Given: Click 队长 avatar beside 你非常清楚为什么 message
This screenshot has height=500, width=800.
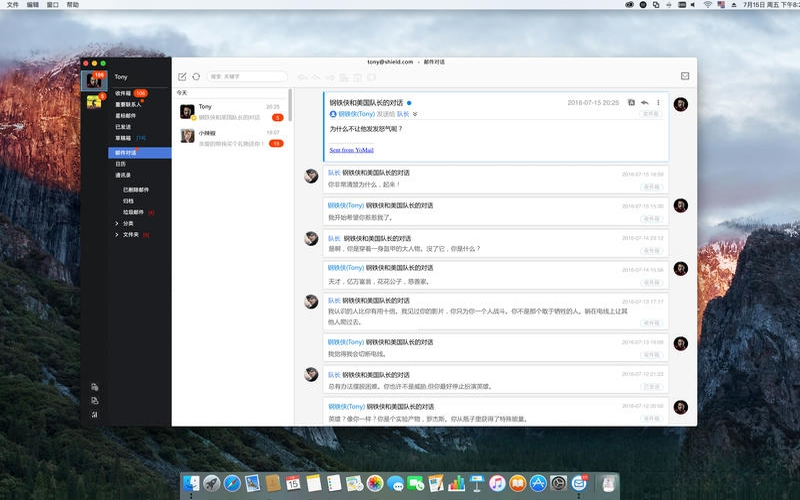Looking at the screenshot, I should point(311,176).
